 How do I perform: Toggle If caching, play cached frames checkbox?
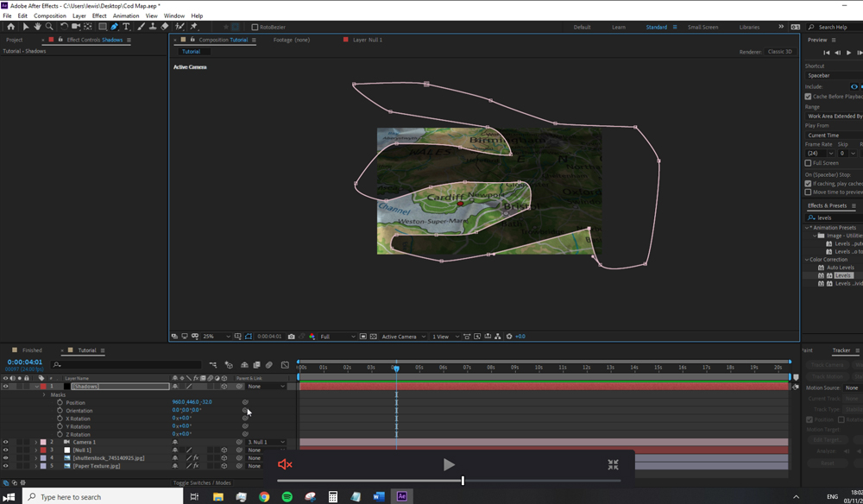click(808, 183)
